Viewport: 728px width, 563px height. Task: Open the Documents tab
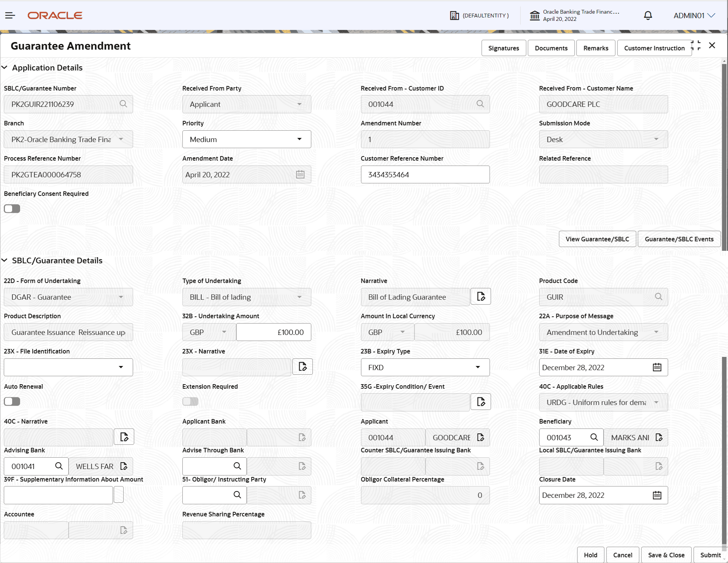(x=551, y=48)
